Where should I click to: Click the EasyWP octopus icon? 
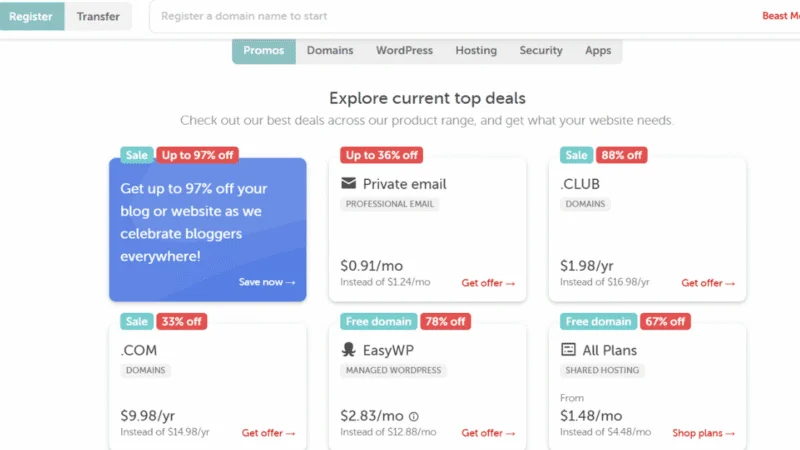(x=348, y=349)
